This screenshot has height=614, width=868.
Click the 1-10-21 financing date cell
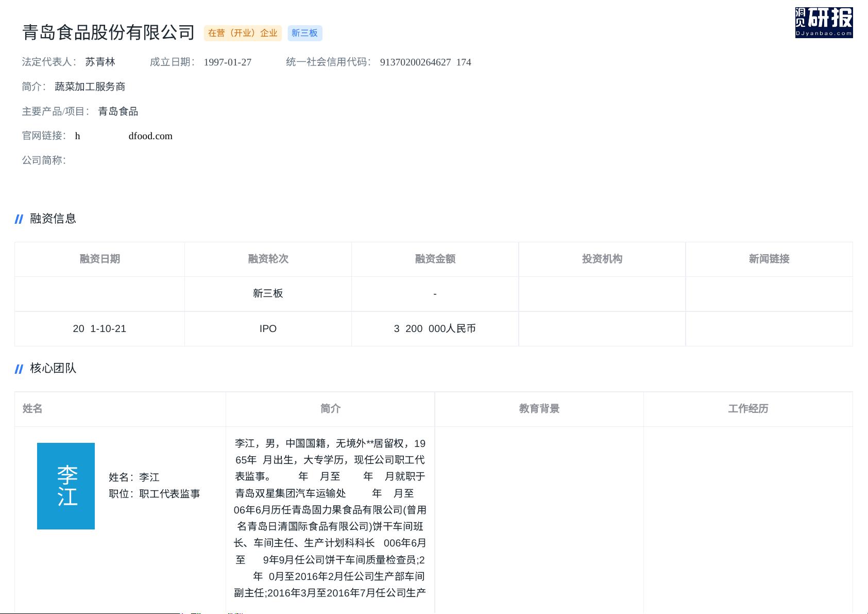[99, 328]
